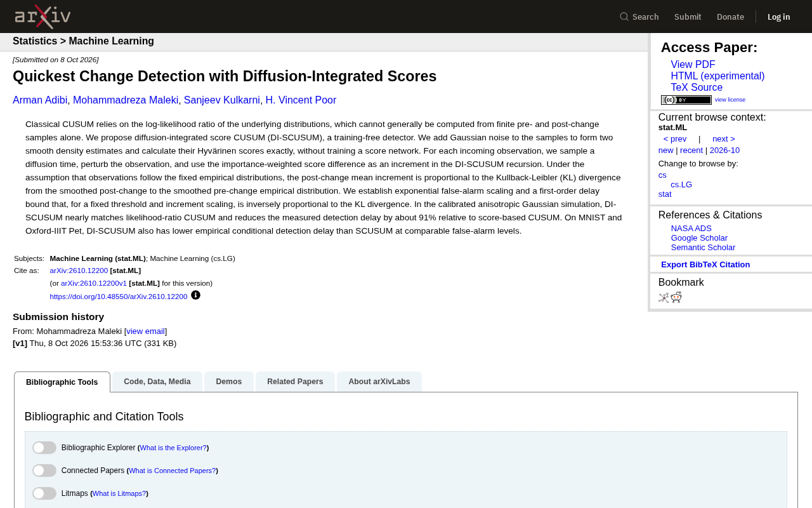This screenshot has height=508, width=812.
Task: Open author Mohammadreza Maleki
Action: pos(126,100)
